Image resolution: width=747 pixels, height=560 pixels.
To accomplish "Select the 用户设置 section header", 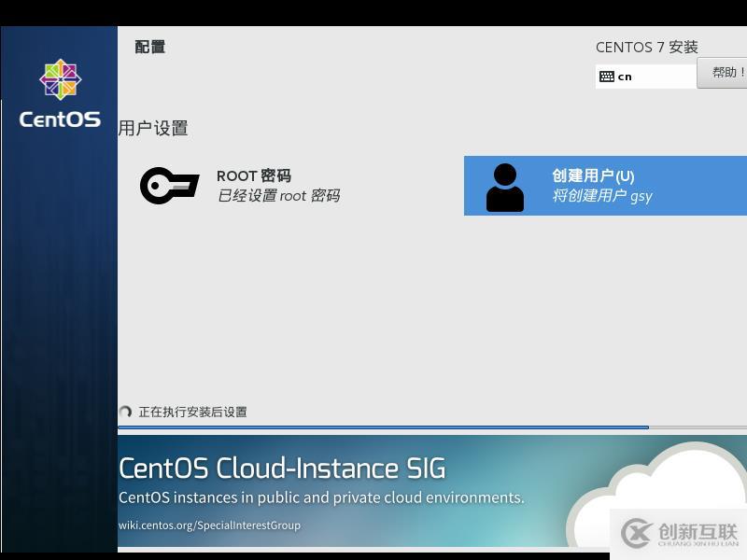I will click(x=153, y=129).
